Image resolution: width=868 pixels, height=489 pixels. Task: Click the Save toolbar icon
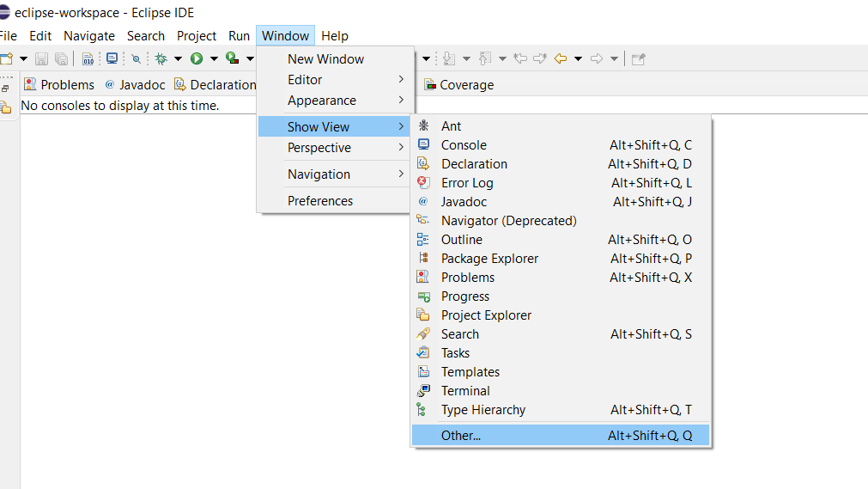tap(41, 58)
